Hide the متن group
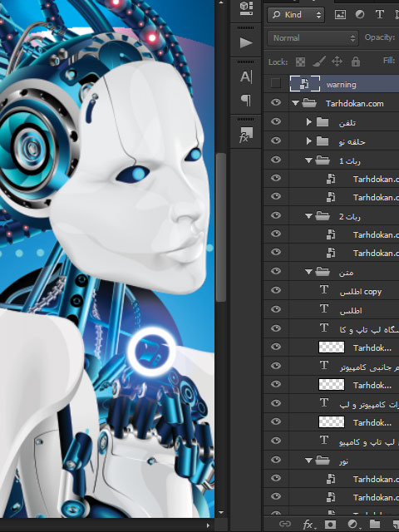Viewport: 399px width, 532px height. pos(276,271)
